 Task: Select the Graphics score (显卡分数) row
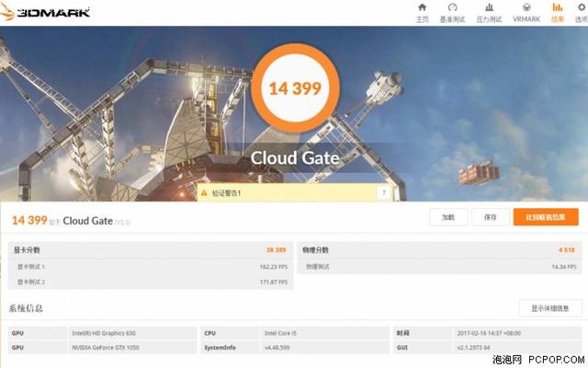pos(151,250)
